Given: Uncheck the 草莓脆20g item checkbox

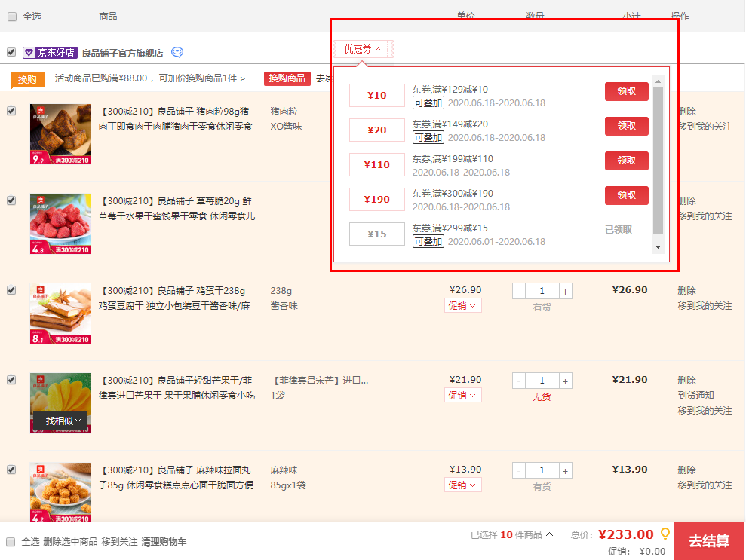Looking at the screenshot, I should coord(11,200).
